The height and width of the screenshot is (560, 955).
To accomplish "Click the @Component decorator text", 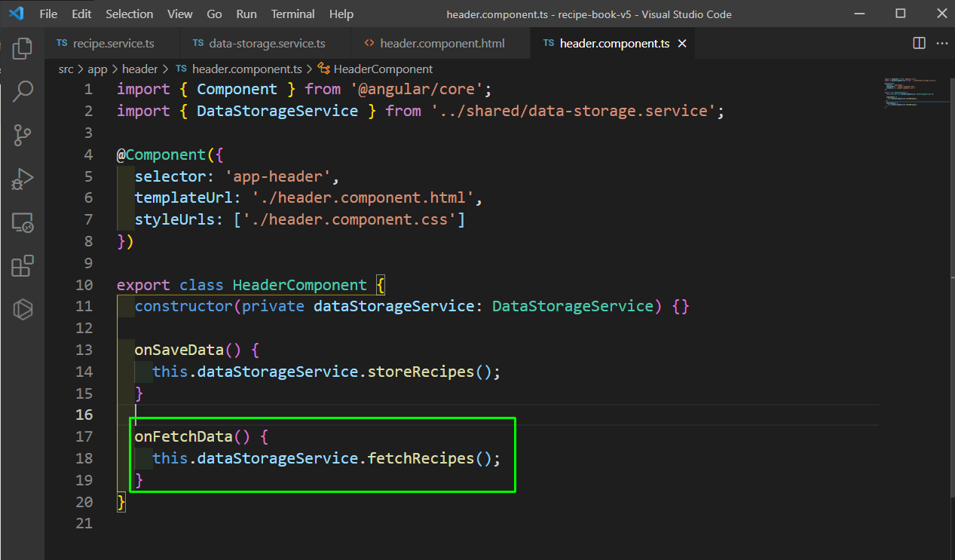I will [161, 155].
